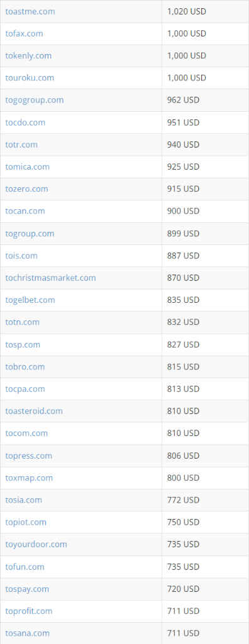Click the tofax.com link

[x=25, y=34]
